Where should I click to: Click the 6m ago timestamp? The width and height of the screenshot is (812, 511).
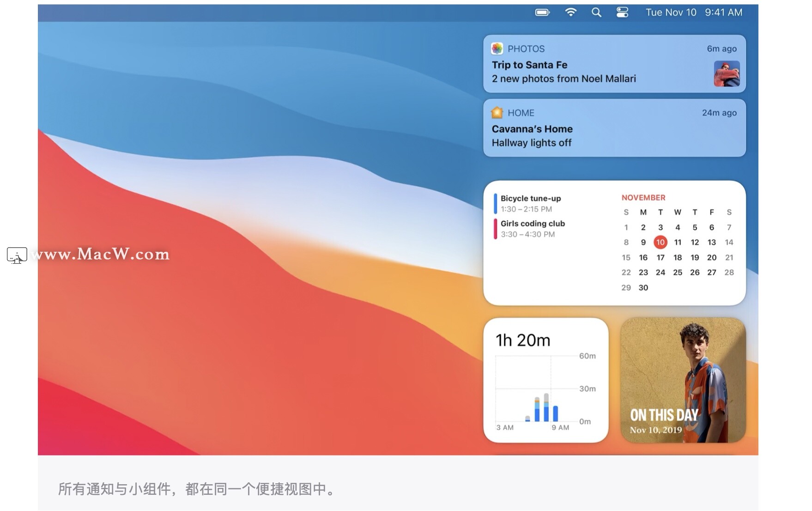point(721,49)
